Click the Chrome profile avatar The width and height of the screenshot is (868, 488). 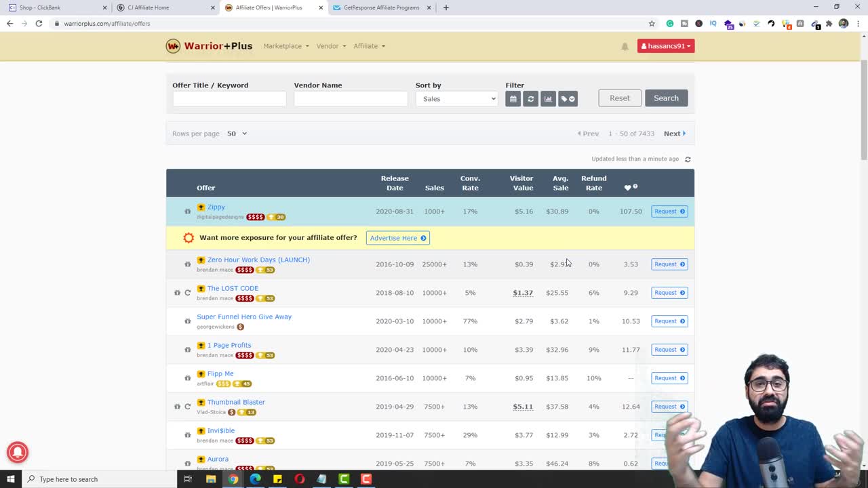(844, 24)
